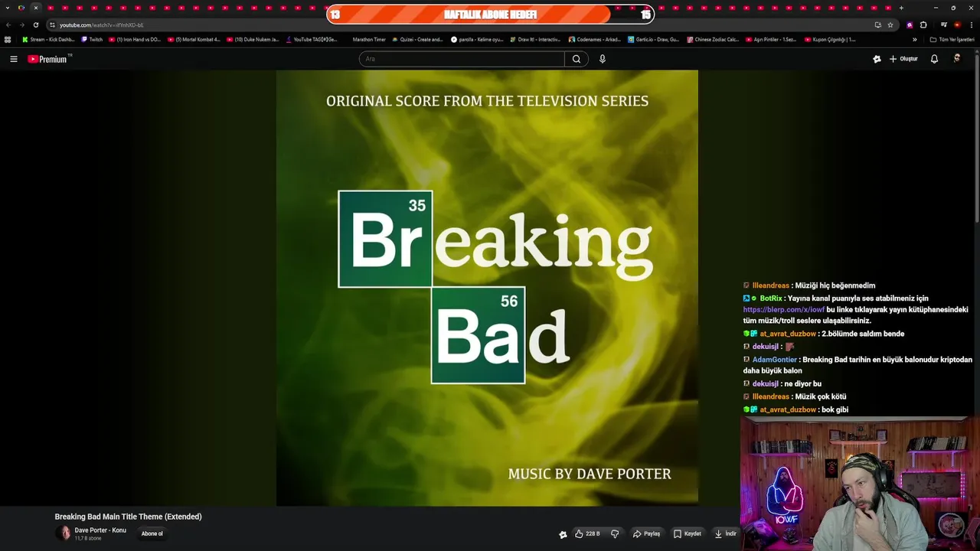Open YouTube notifications bell

(934, 59)
